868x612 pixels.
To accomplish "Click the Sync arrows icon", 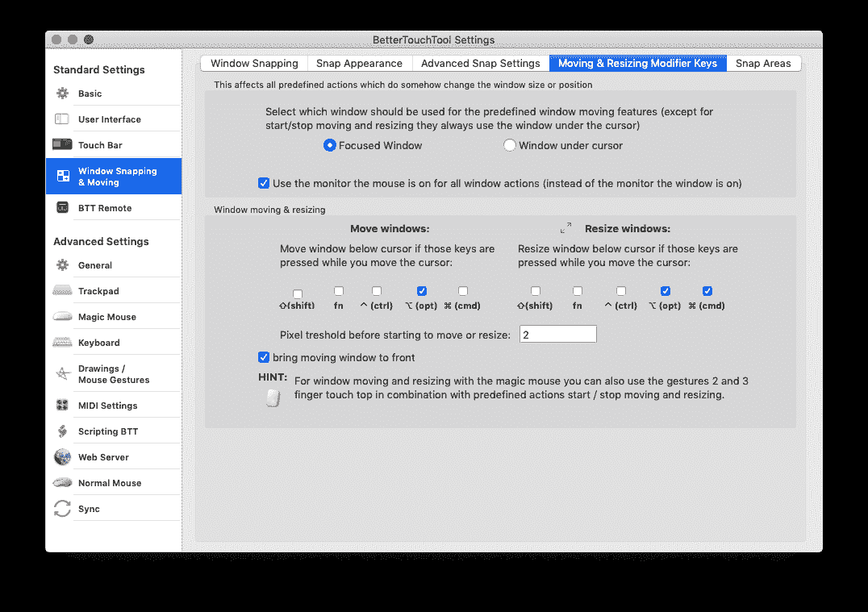I will [63, 509].
